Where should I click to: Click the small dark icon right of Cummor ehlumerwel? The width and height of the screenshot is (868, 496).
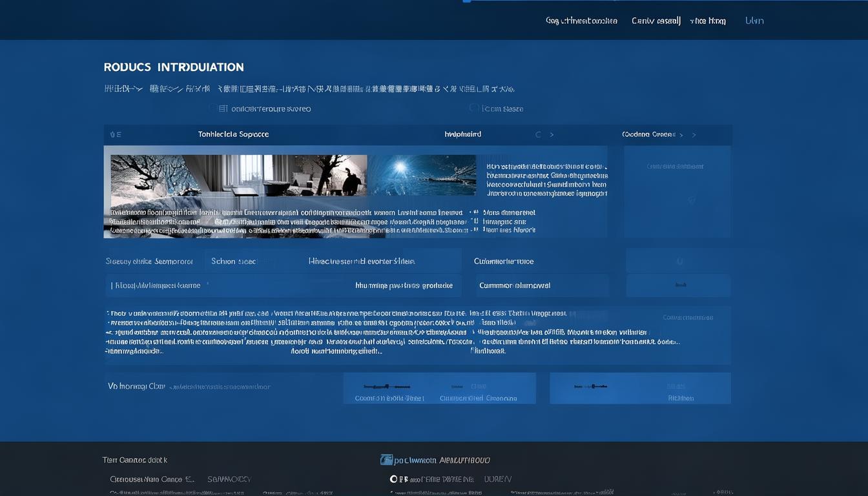[679, 285]
